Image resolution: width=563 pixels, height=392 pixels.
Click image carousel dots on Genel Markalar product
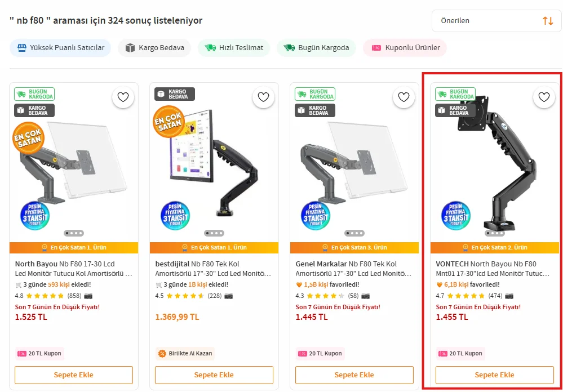pos(354,233)
